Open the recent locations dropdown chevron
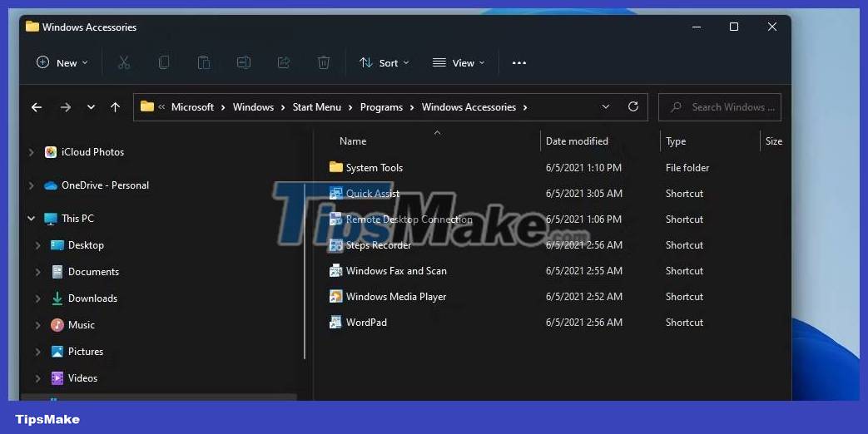Viewport: 868px width, 434px height. (91, 107)
